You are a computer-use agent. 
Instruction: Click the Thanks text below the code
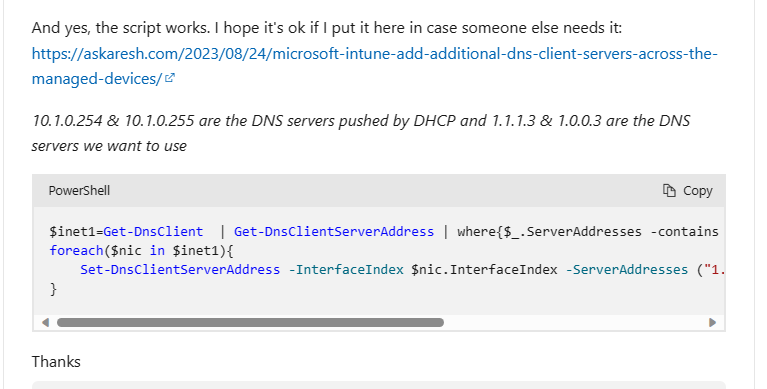pyautogui.click(x=56, y=362)
